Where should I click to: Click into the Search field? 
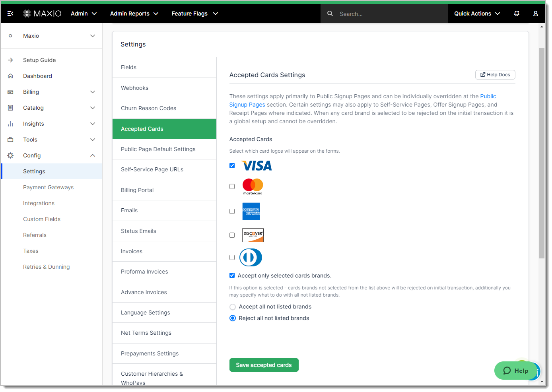click(x=390, y=14)
